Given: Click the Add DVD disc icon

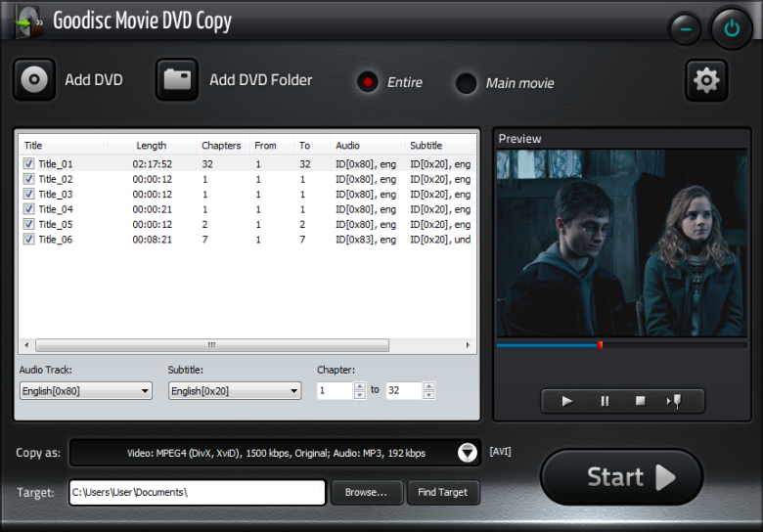Looking at the screenshot, I should point(34,79).
